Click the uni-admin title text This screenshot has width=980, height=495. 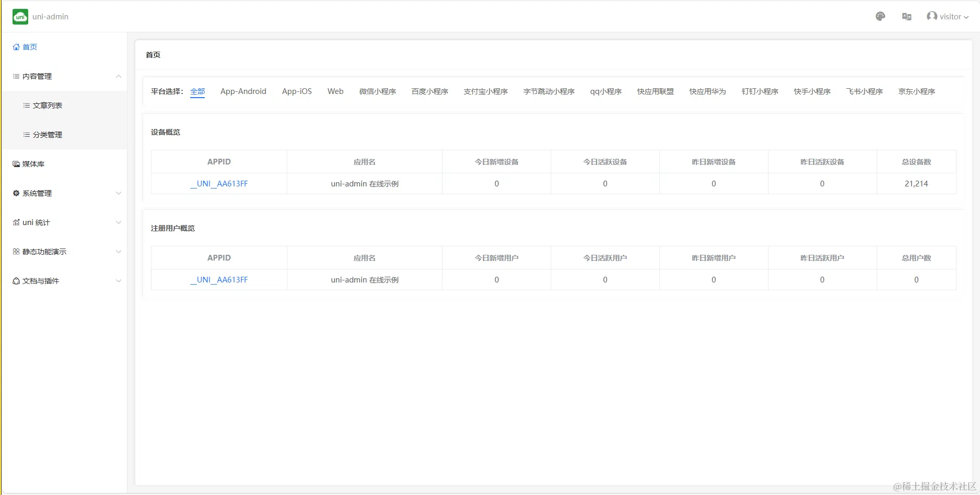click(50, 17)
